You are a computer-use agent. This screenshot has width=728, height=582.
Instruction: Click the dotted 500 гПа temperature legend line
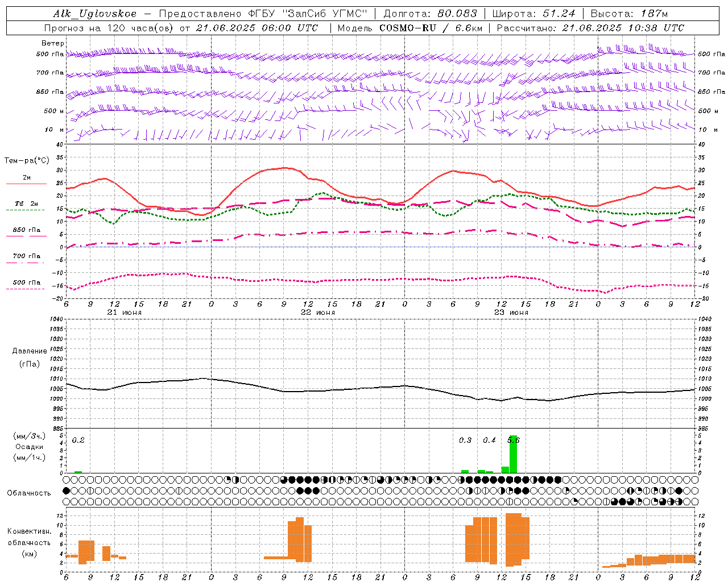[25, 289]
